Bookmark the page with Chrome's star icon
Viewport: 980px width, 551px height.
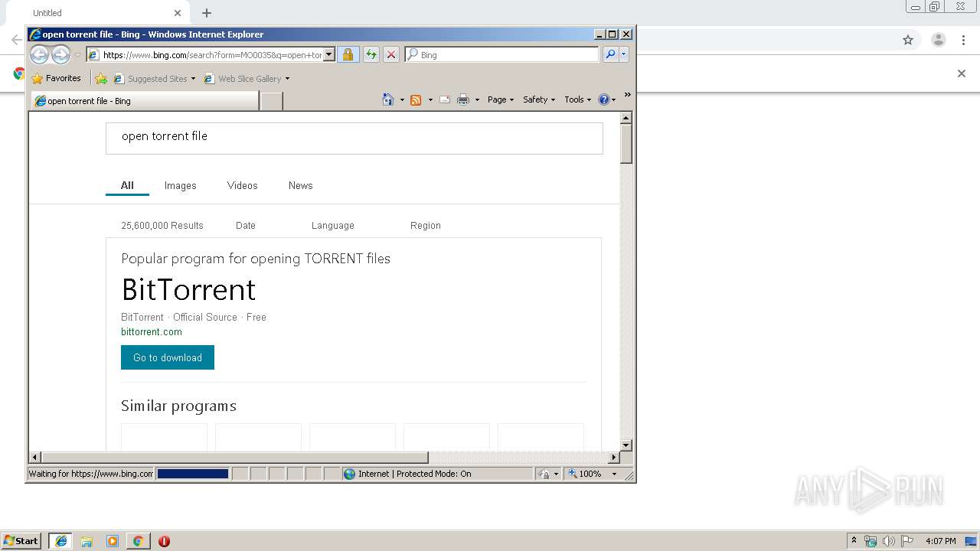tap(908, 40)
